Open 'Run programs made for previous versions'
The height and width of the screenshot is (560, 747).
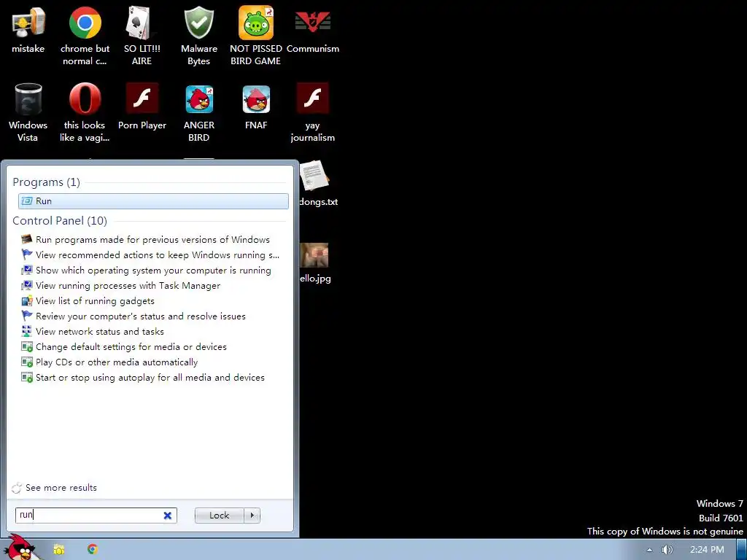[152, 239]
